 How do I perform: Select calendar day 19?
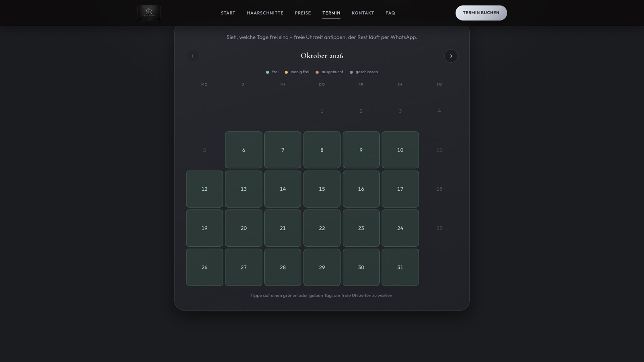click(x=204, y=228)
